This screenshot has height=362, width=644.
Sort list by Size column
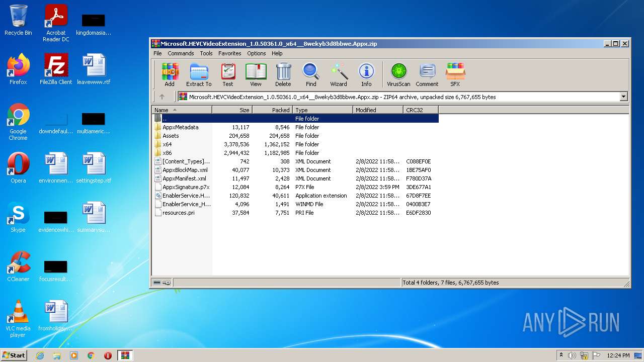pos(232,110)
